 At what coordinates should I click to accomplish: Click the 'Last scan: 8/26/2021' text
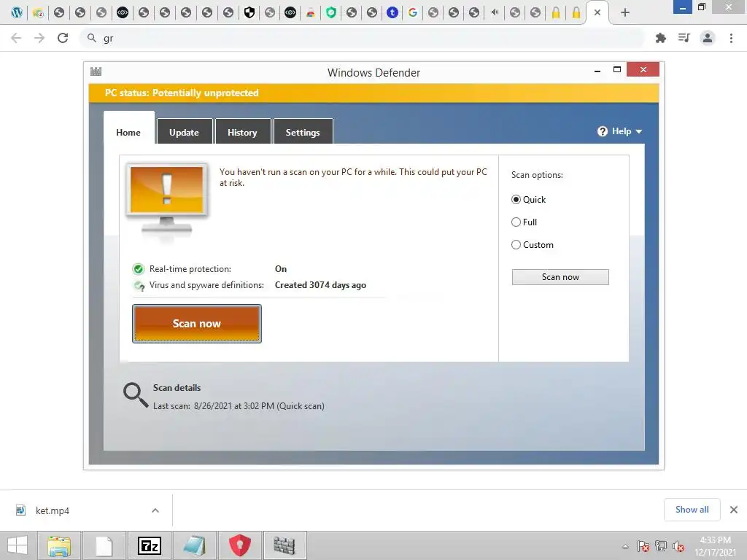click(x=239, y=406)
